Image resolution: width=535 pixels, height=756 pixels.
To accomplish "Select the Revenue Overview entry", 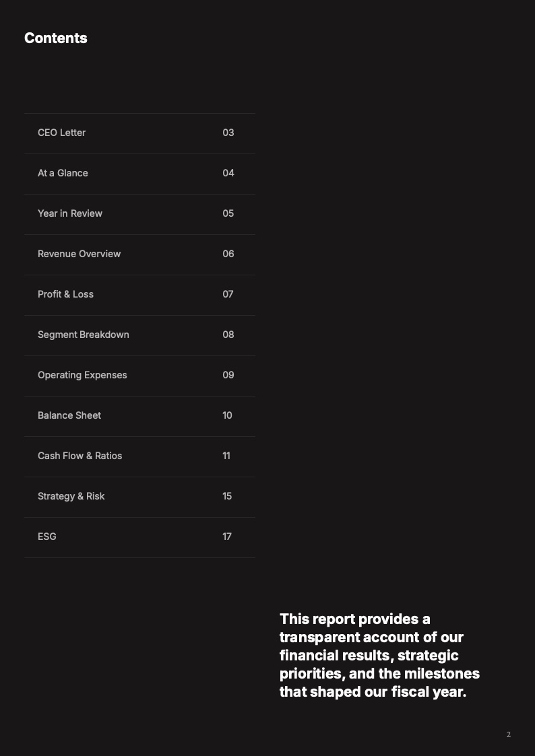I will [x=79, y=254].
